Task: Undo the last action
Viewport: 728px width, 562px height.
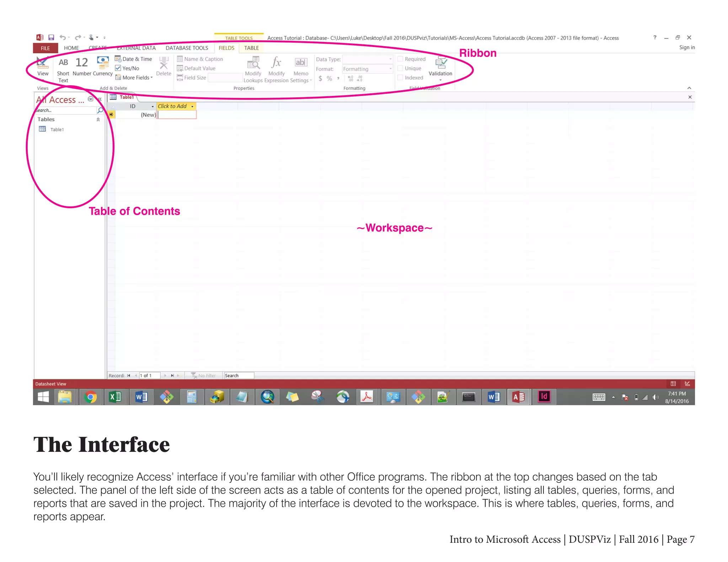Action: [x=63, y=37]
